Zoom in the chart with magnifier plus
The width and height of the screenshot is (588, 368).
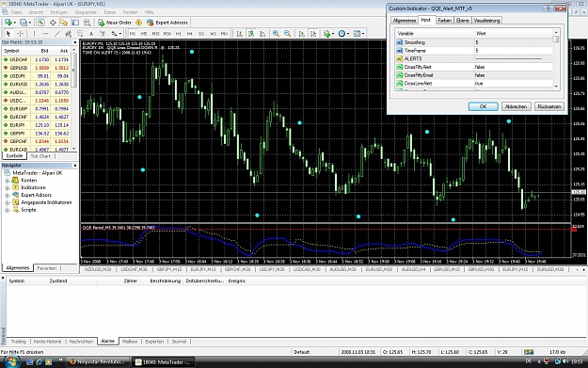pyautogui.click(x=276, y=34)
